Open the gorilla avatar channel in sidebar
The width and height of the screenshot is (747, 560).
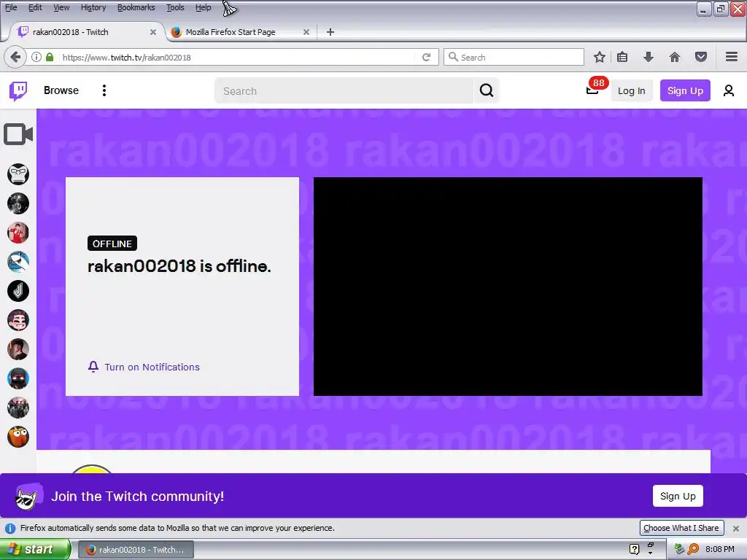tap(18, 174)
